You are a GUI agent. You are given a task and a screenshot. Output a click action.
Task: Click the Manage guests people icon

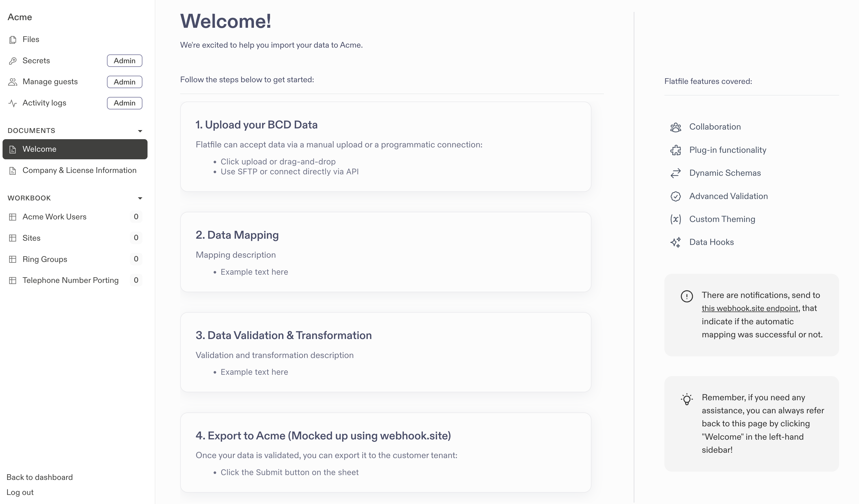click(x=12, y=82)
